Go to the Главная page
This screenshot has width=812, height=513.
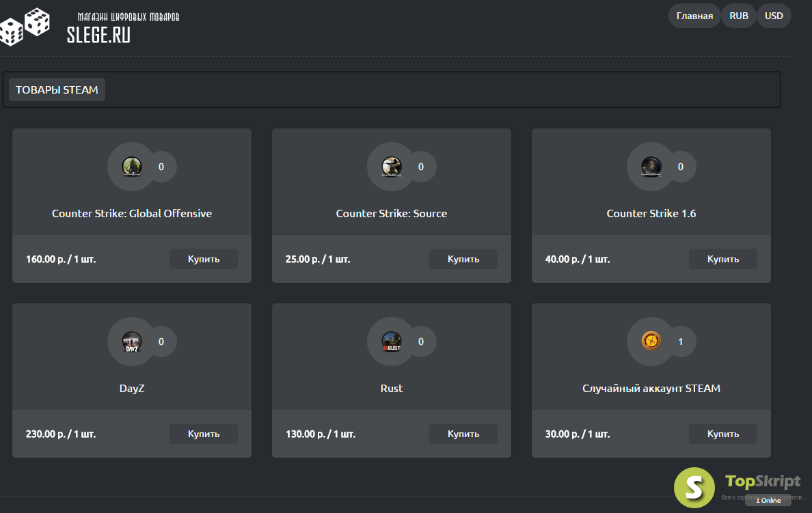(x=694, y=16)
